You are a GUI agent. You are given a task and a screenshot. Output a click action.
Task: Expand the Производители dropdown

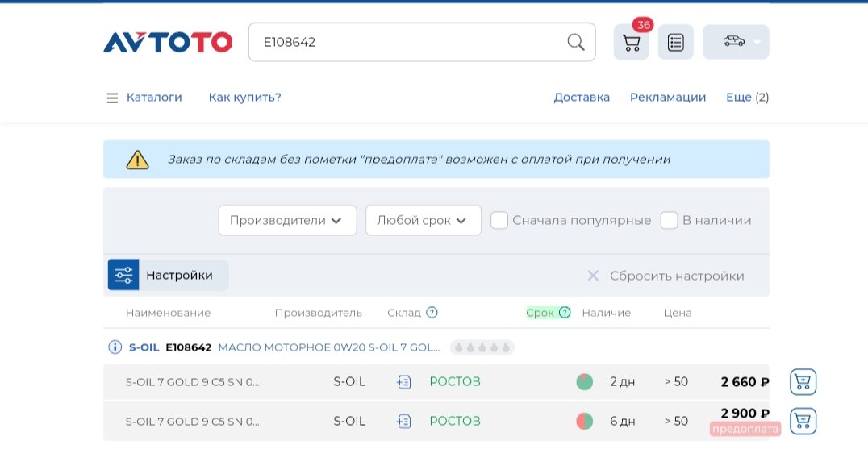coord(287,220)
